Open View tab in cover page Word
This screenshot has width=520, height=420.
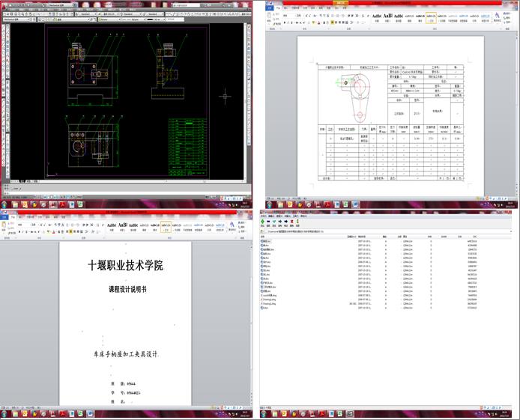(x=64, y=217)
